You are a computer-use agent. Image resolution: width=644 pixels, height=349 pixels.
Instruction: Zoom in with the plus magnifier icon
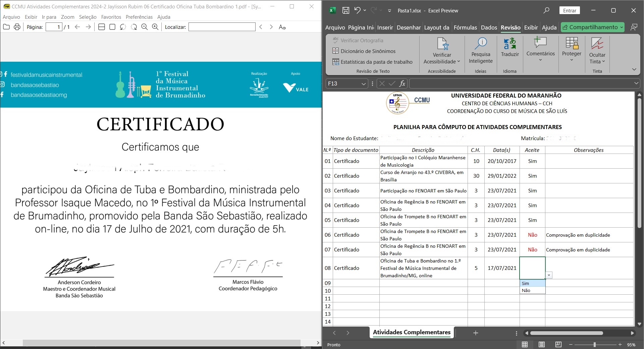(x=155, y=27)
